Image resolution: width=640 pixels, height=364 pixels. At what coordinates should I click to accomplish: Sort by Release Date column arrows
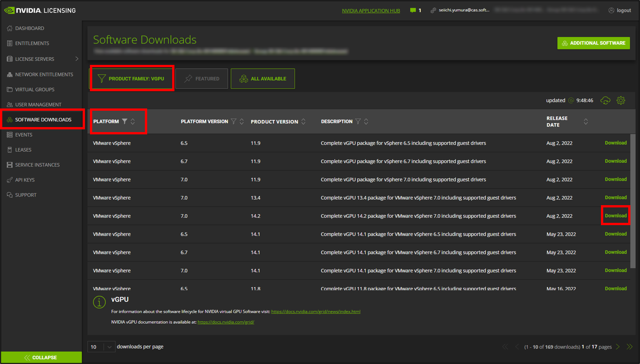click(x=586, y=122)
